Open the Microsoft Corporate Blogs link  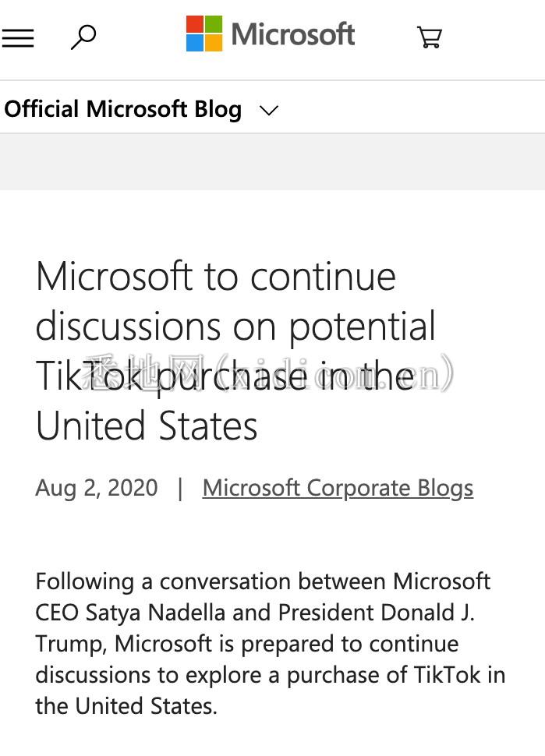[338, 488]
